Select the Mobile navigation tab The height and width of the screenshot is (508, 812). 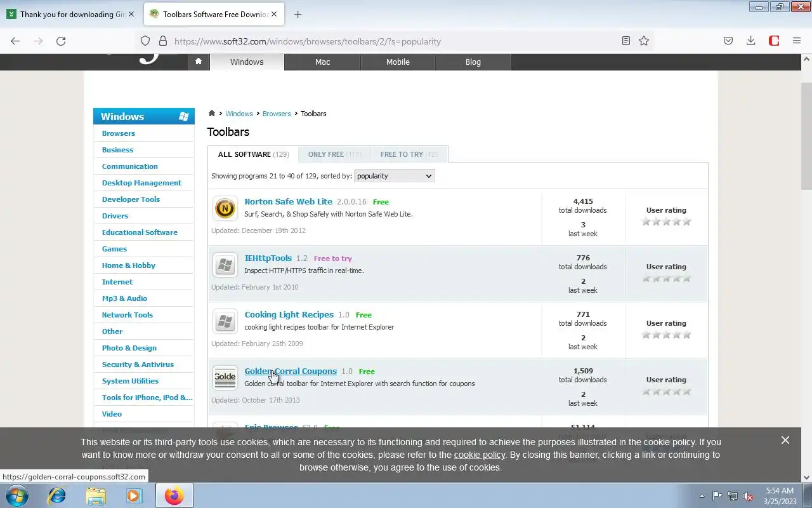(x=398, y=62)
